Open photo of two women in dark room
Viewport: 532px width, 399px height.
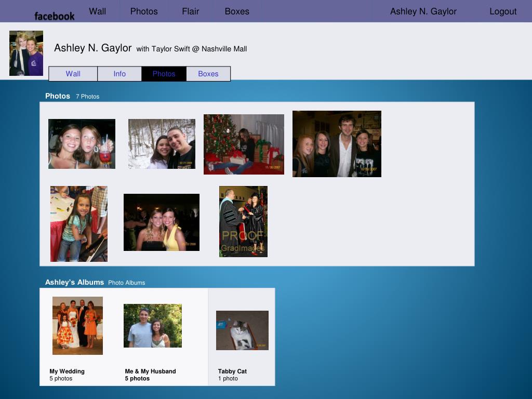(x=162, y=222)
